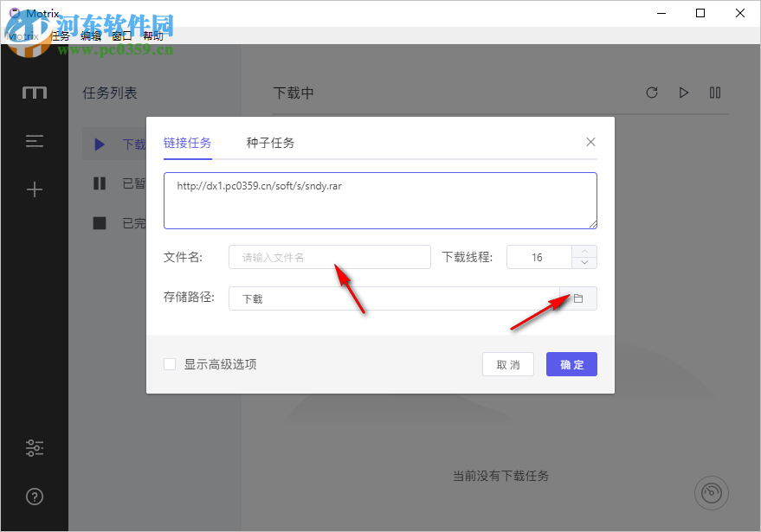The width and height of the screenshot is (761, 532).
Task: Minimize the Motrix window
Action: 661,13
